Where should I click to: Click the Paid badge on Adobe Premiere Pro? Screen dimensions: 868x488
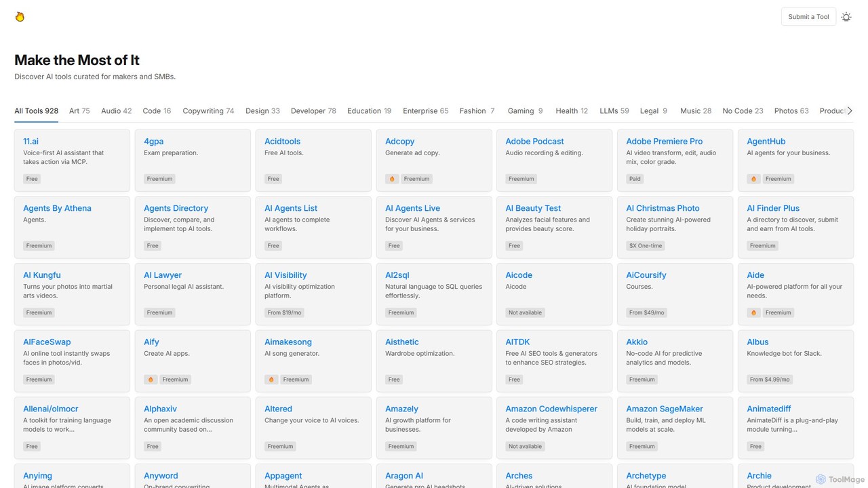(635, 179)
